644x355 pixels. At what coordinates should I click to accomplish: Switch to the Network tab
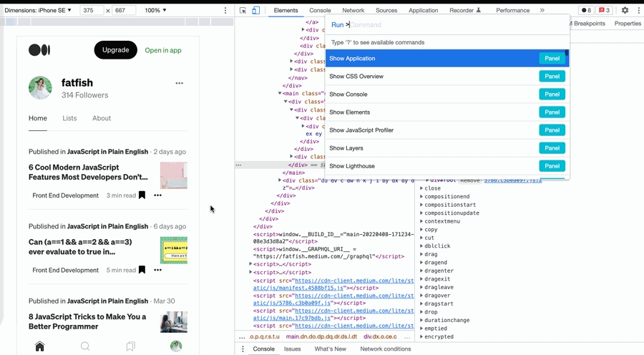(353, 11)
